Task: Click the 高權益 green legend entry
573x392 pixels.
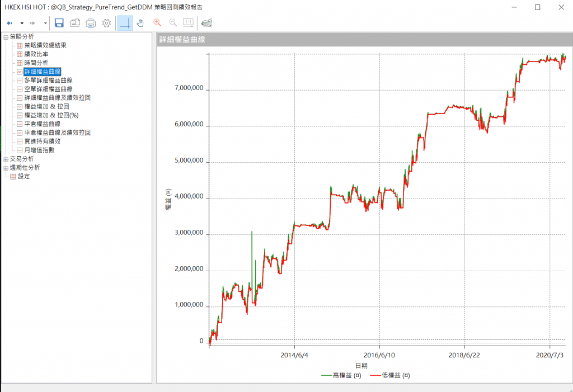Action: (341, 375)
